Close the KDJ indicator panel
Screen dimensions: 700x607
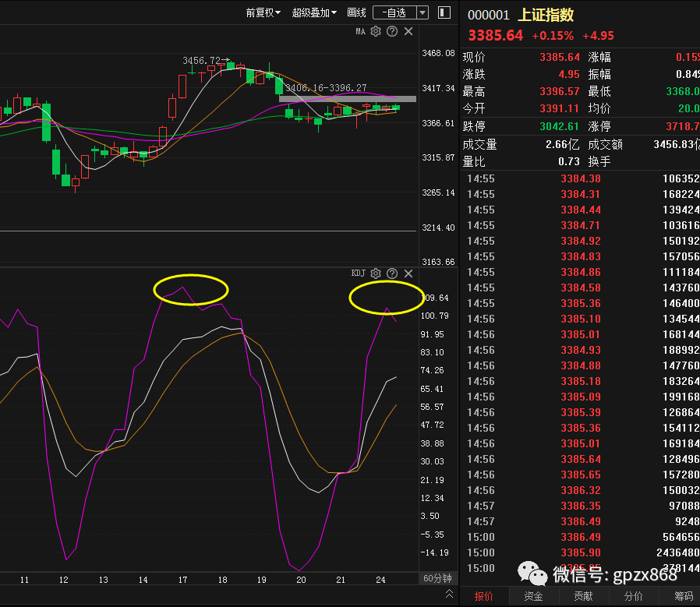point(408,274)
